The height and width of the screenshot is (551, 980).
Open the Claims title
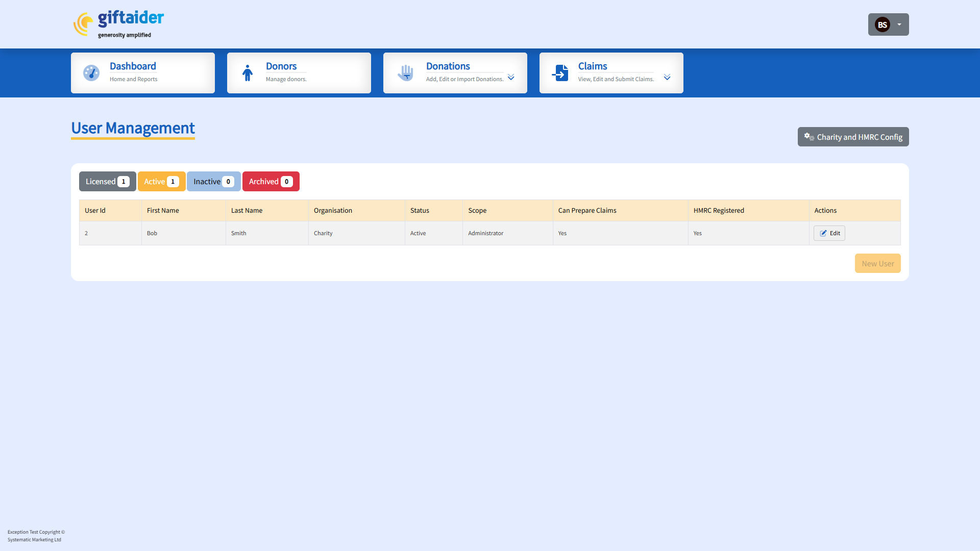(593, 66)
